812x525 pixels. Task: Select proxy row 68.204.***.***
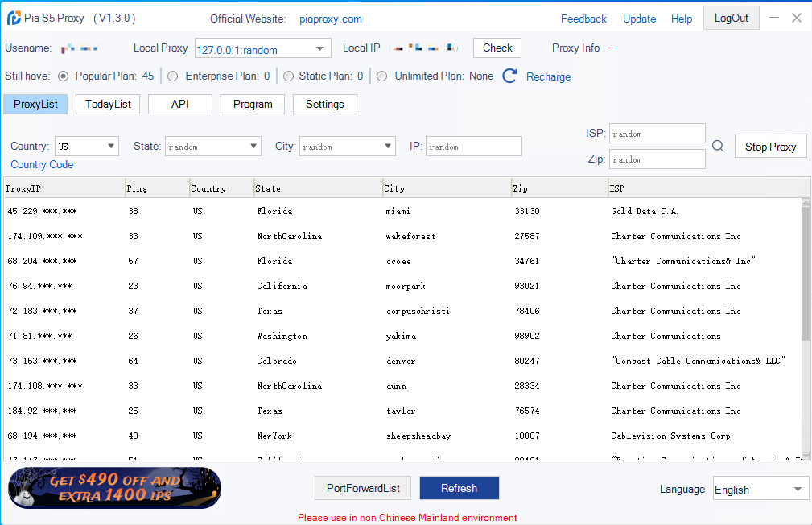(x=402, y=261)
